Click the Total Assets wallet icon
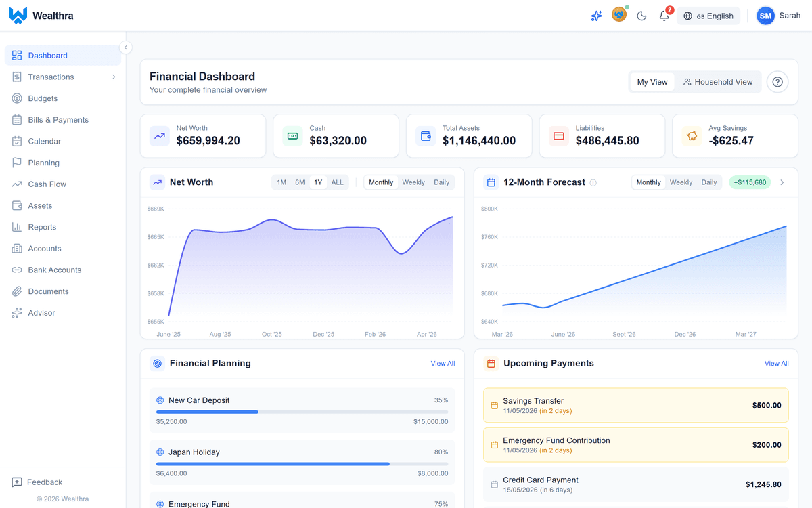The width and height of the screenshot is (812, 508). 426,135
